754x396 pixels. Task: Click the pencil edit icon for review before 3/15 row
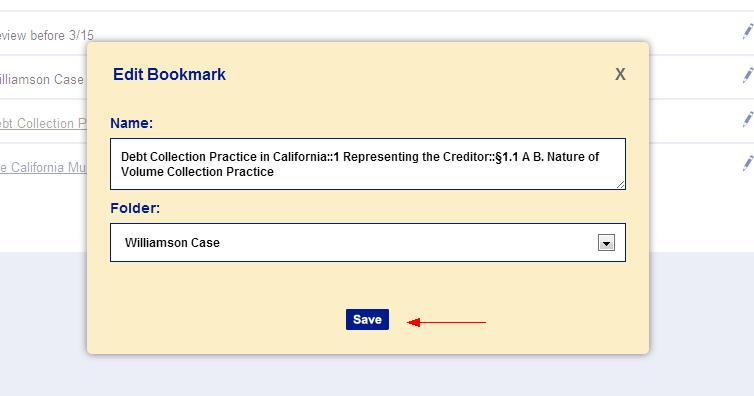tap(748, 31)
